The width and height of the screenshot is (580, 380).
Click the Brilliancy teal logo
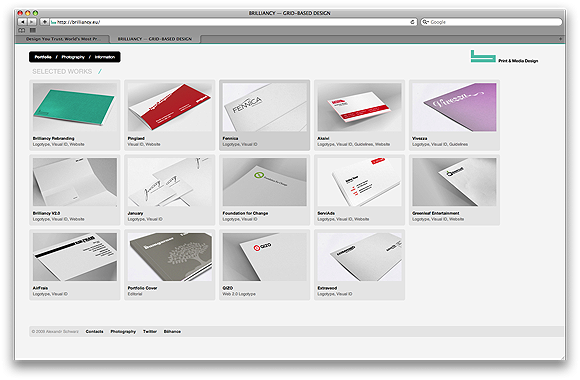483,56
